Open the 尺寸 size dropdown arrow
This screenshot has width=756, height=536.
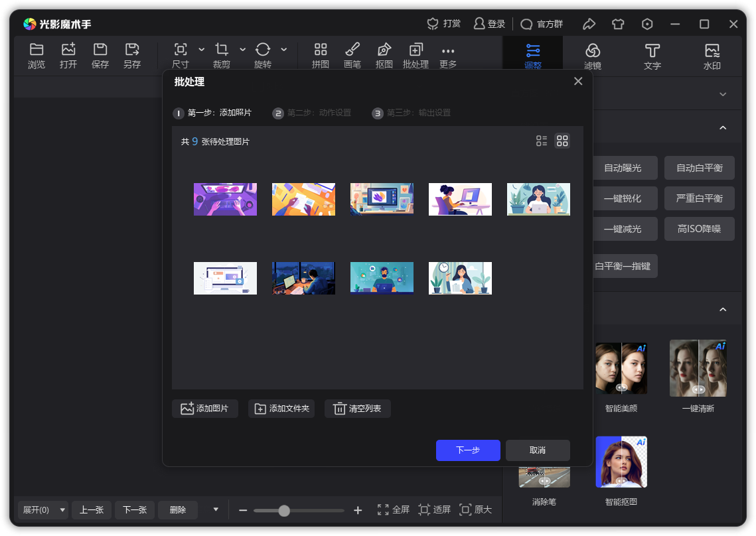[202, 50]
